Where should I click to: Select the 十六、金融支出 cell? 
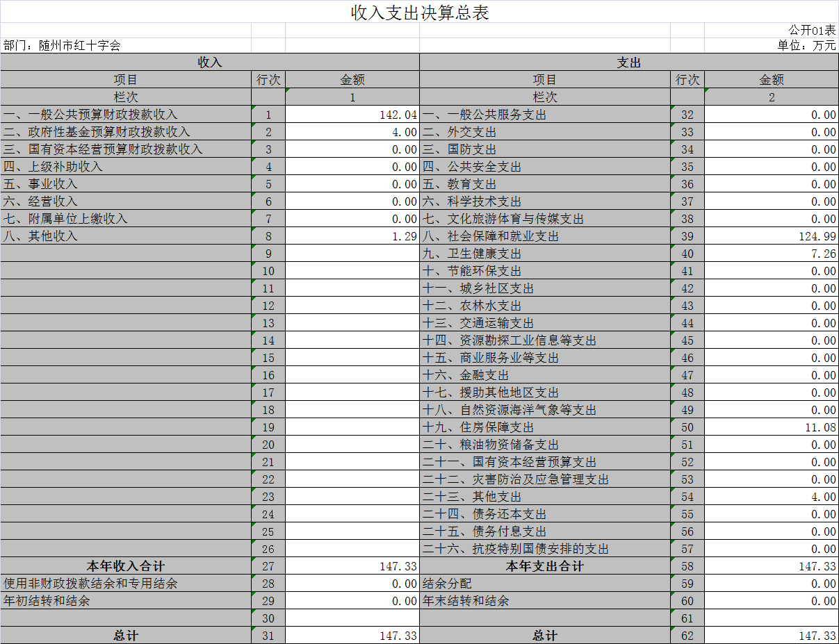(545, 375)
